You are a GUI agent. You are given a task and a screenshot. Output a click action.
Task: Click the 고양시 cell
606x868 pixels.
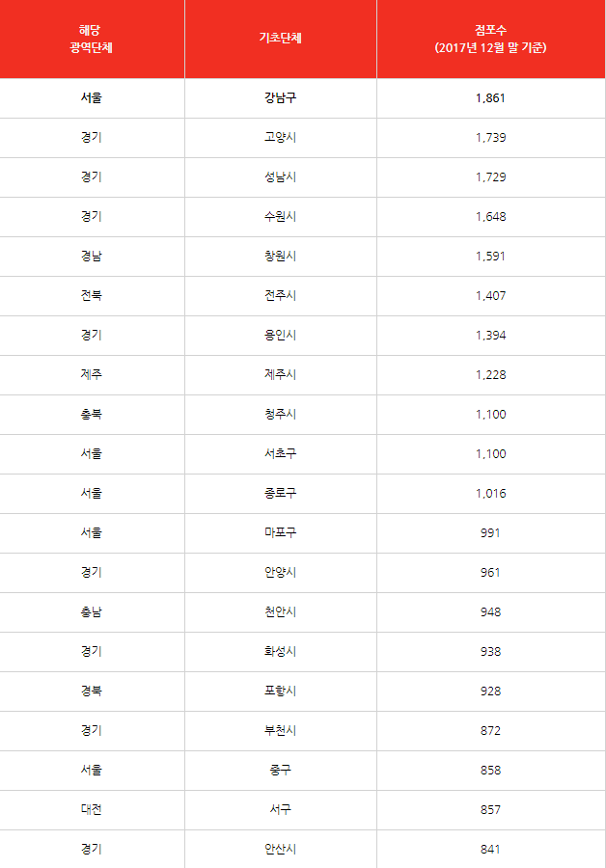point(280,137)
